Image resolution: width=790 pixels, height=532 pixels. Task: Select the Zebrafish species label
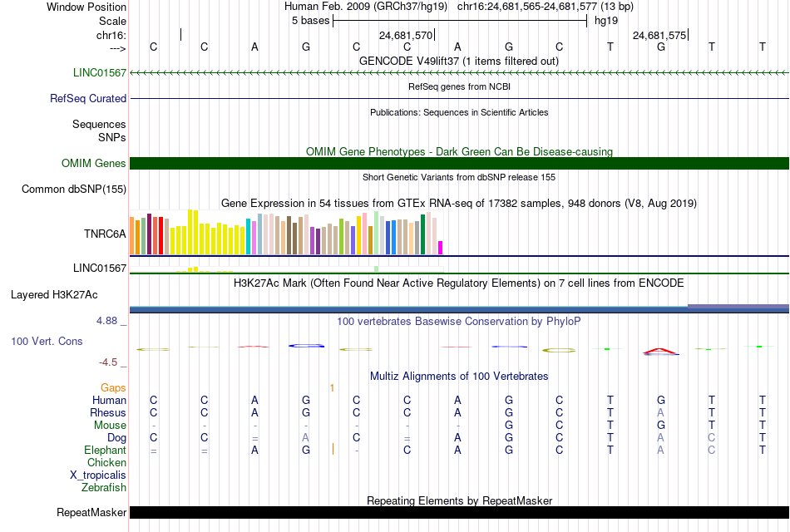(104, 487)
